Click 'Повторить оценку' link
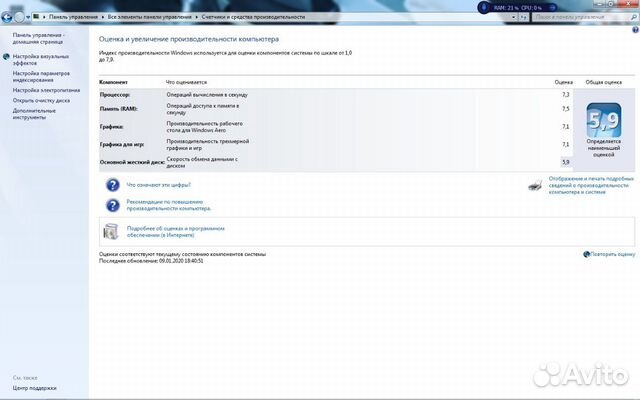This screenshot has width=640, height=400. [x=613, y=254]
